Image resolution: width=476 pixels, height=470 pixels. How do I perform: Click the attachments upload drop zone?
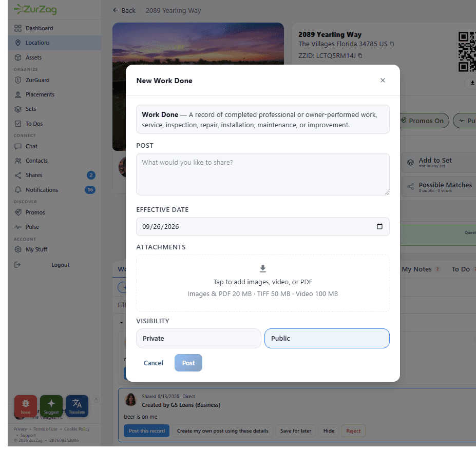[263, 283]
